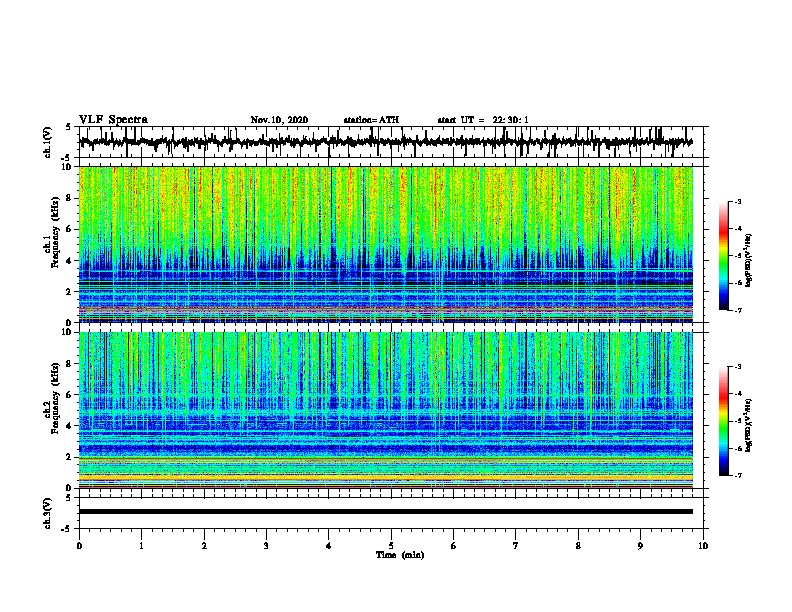The image size is (792, 612).
Task: Click the ch.1 "Frequency (kHz)" axis label
Action: pyautogui.click(x=55, y=232)
